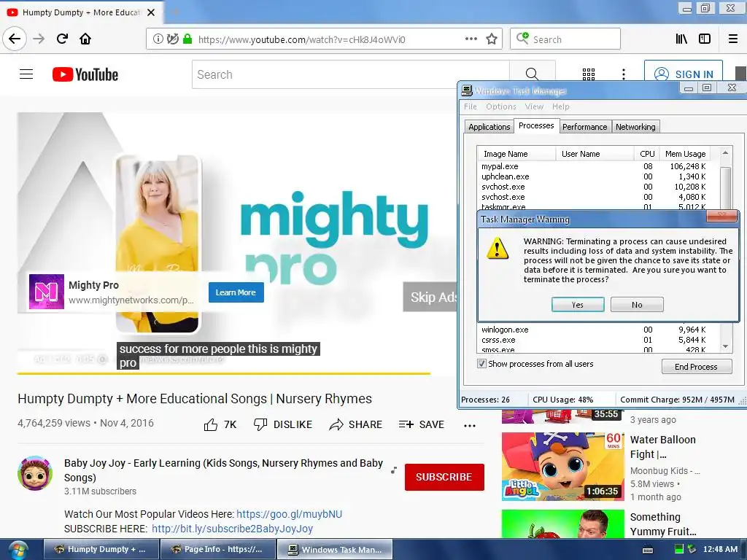Toggle Show processes from all users checkbox
Viewport: 747px width, 560px height.
click(481, 364)
